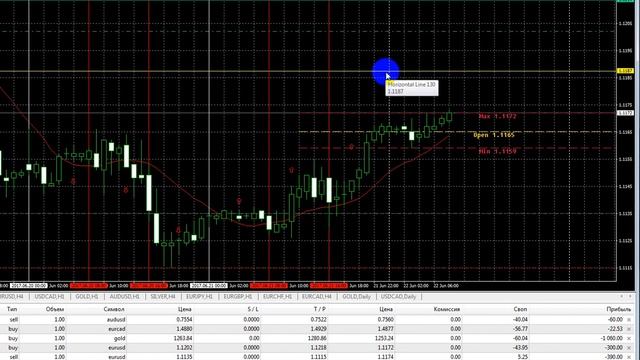Sort orders by Прибыль column header
Viewport: 640px width, 360px height.
tap(619, 309)
